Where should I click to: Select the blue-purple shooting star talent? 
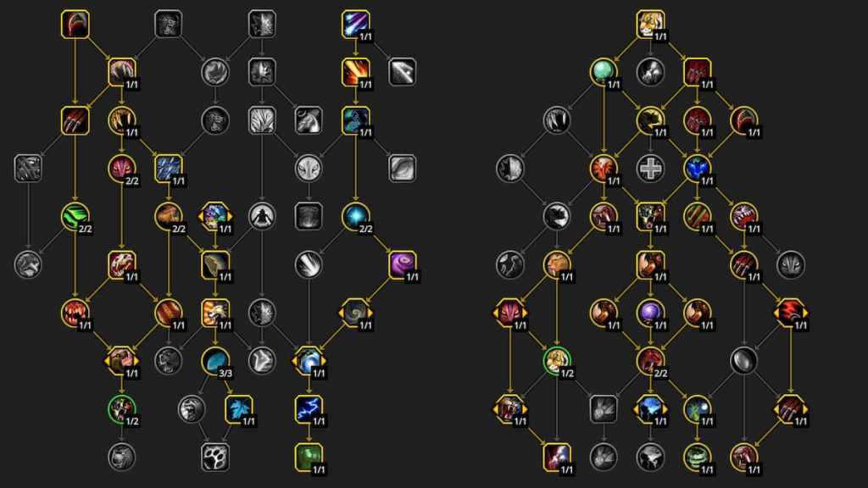355,24
